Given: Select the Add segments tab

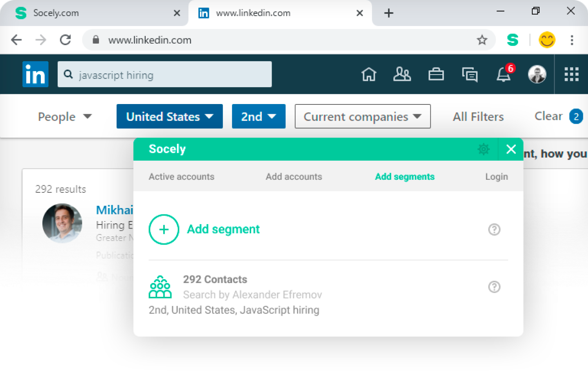Looking at the screenshot, I should click(x=405, y=177).
